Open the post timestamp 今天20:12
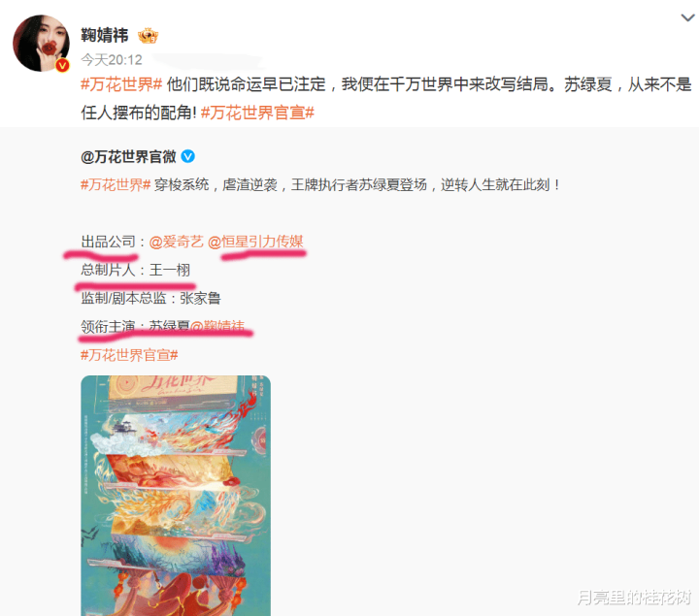Screen dimensions: 699x616 (112, 60)
